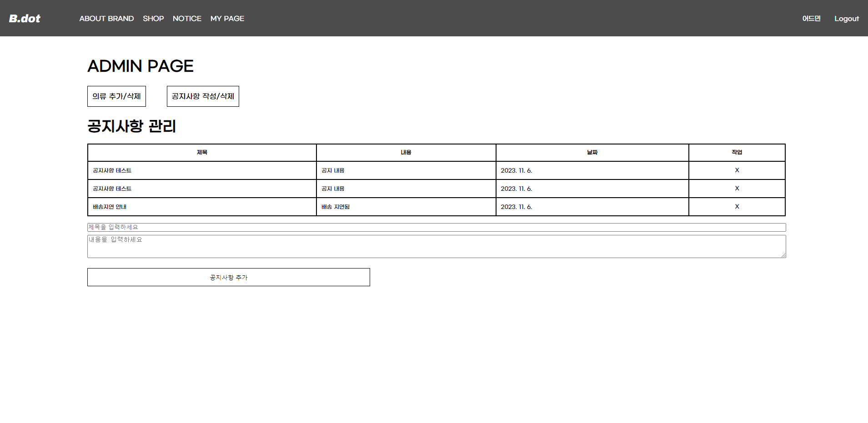This screenshot has width=868, height=423.
Task: Focus the 내용을 입력하세요 content textarea
Action: (x=437, y=246)
